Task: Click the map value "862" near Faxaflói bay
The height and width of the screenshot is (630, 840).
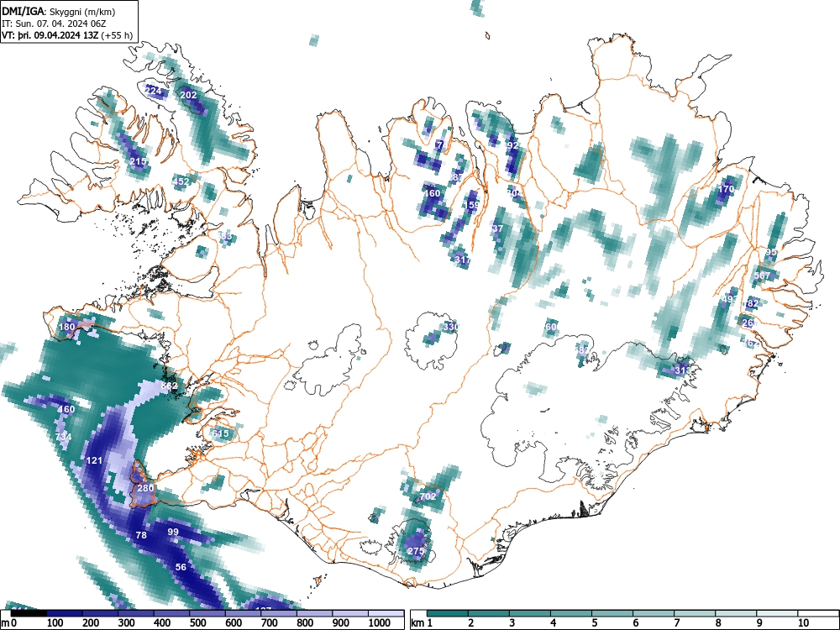Action: [170, 386]
